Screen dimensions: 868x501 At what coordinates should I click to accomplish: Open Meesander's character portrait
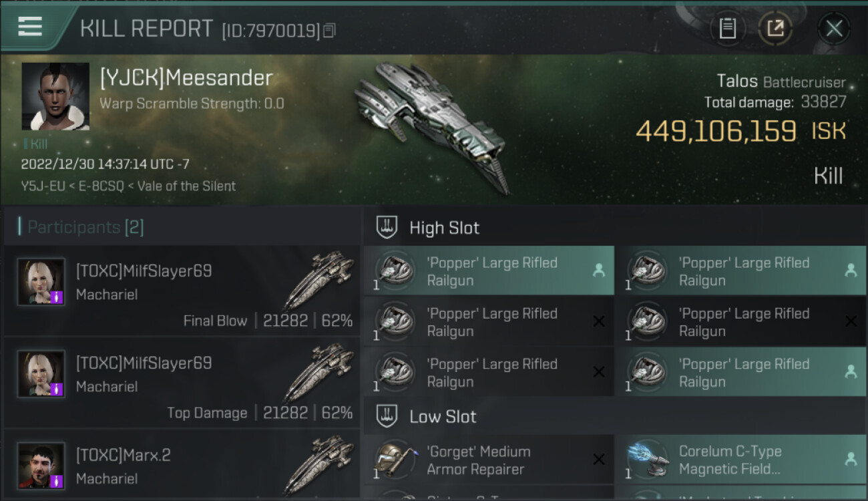pyautogui.click(x=55, y=96)
